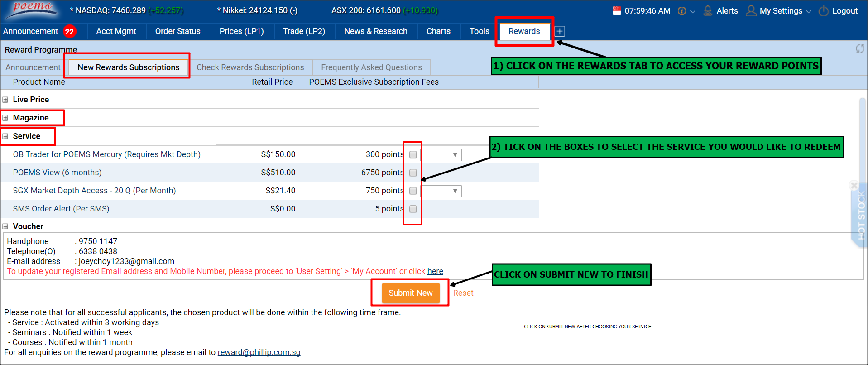
Task: Open SMS Order Alert (Per SMS) link
Action: point(61,209)
